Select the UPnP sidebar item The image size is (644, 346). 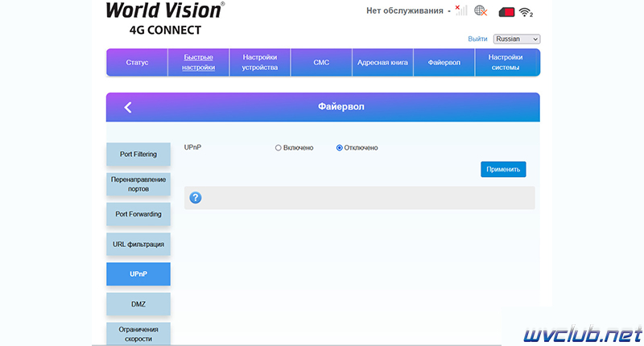tap(138, 274)
